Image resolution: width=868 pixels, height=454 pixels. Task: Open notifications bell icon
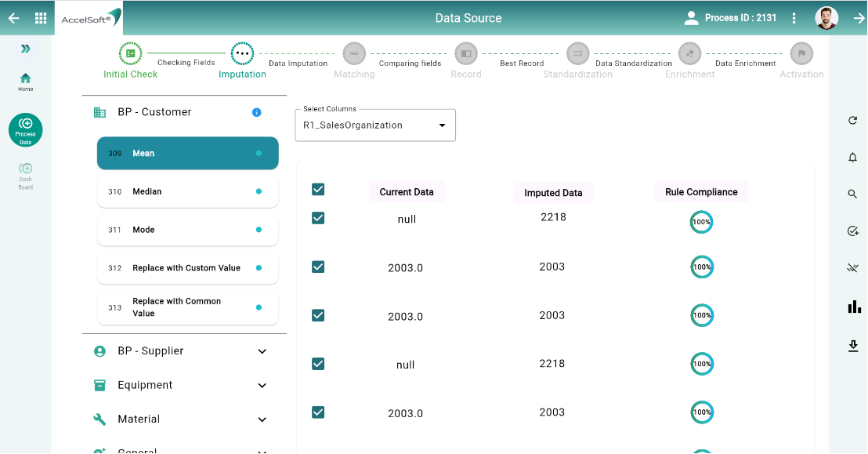[x=853, y=158]
